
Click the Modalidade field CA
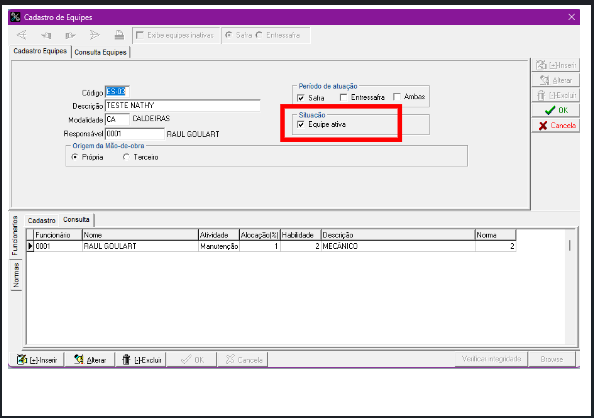point(117,119)
